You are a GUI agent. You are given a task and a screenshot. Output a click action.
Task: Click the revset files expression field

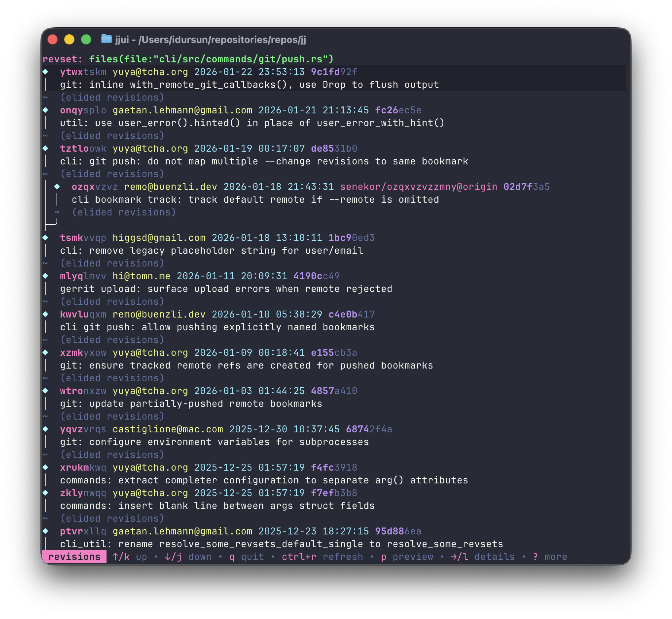(x=211, y=59)
